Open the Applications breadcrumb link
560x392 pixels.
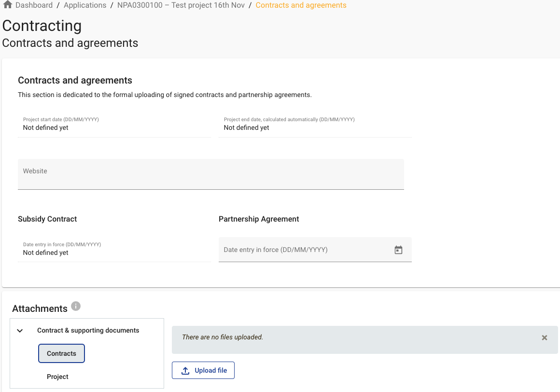point(85,5)
